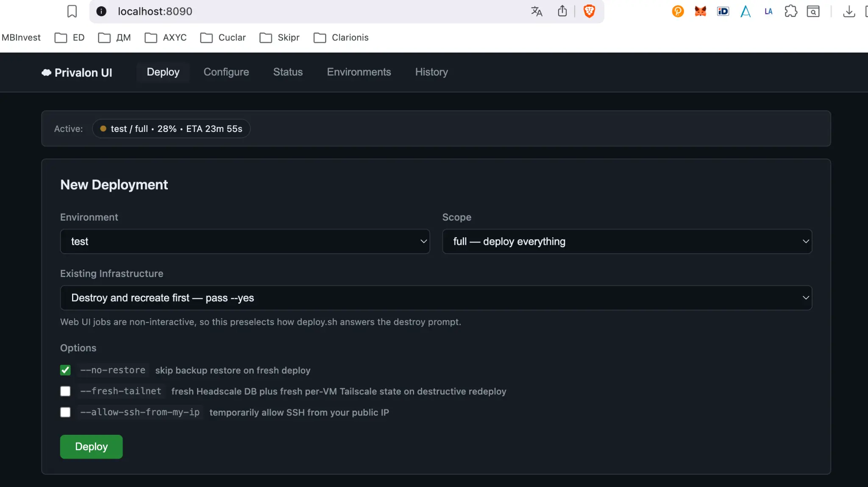Open the Environments tab
This screenshot has height=487, width=868.
(359, 72)
